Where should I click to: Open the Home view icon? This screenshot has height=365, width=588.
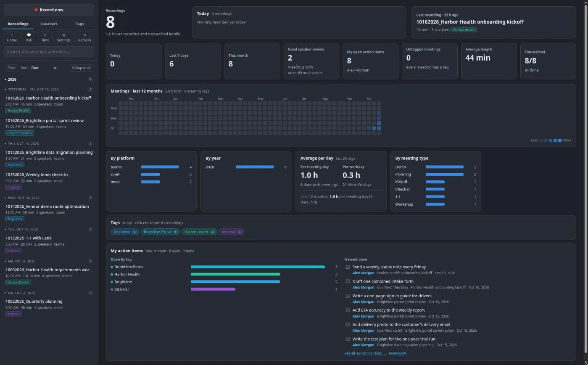point(12,37)
